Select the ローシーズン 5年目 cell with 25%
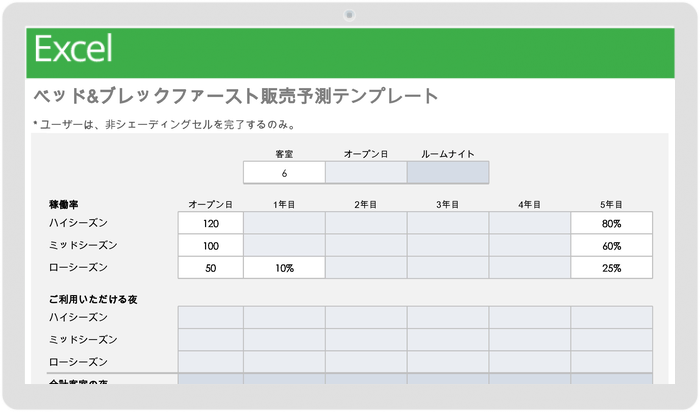 pos(611,268)
